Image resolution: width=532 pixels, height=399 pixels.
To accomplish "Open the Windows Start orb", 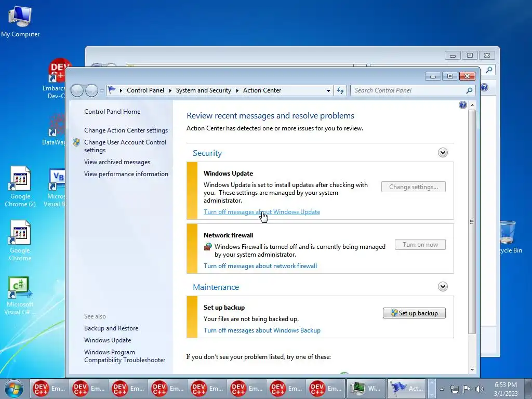I will 14,389.
